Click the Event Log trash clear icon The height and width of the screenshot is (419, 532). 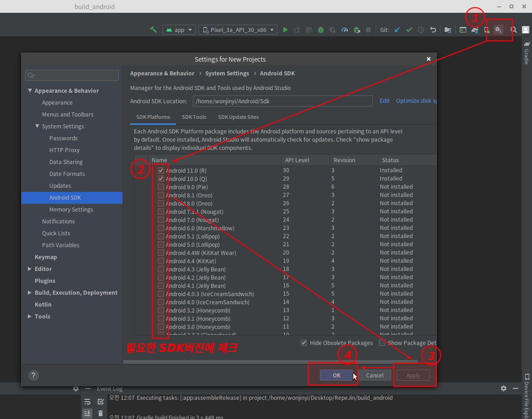[101, 413]
